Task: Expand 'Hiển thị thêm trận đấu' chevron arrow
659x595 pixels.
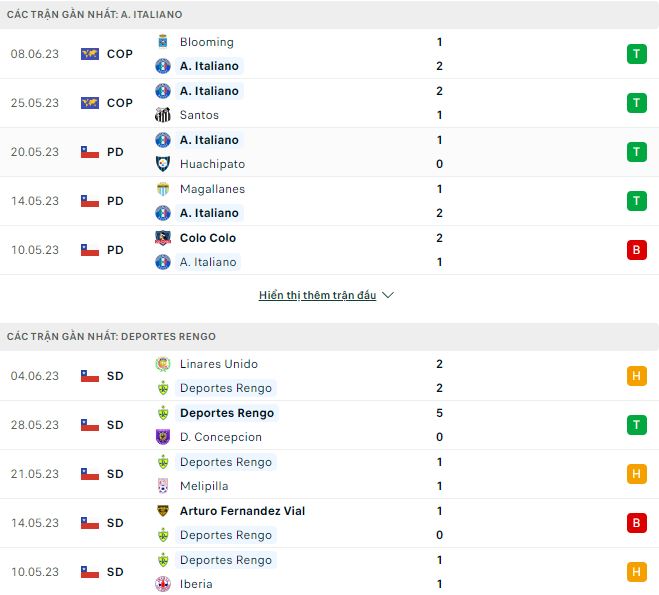Action: (388, 295)
